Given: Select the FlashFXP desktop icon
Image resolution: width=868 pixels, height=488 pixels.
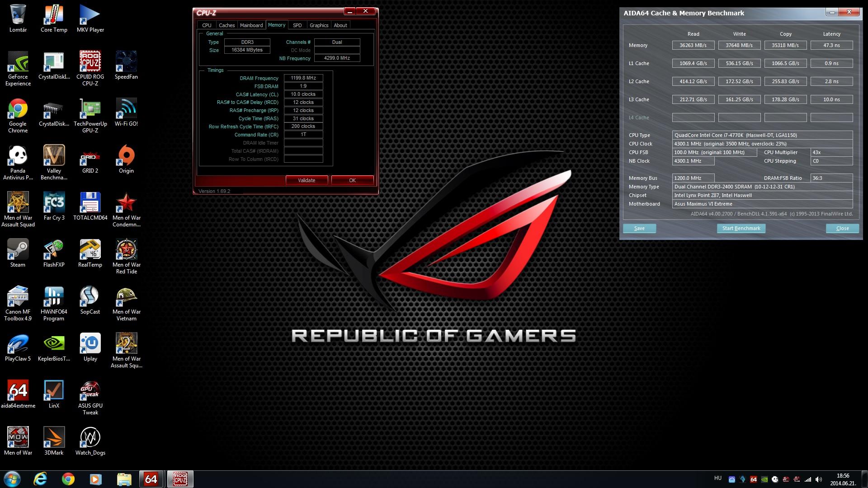Looking at the screenshot, I should point(54,253).
